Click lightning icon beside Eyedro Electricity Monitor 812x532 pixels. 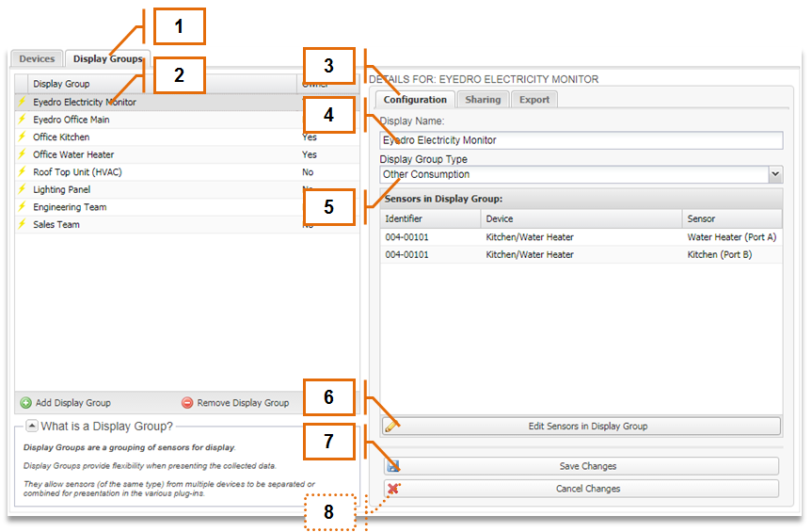coord(22,102)
